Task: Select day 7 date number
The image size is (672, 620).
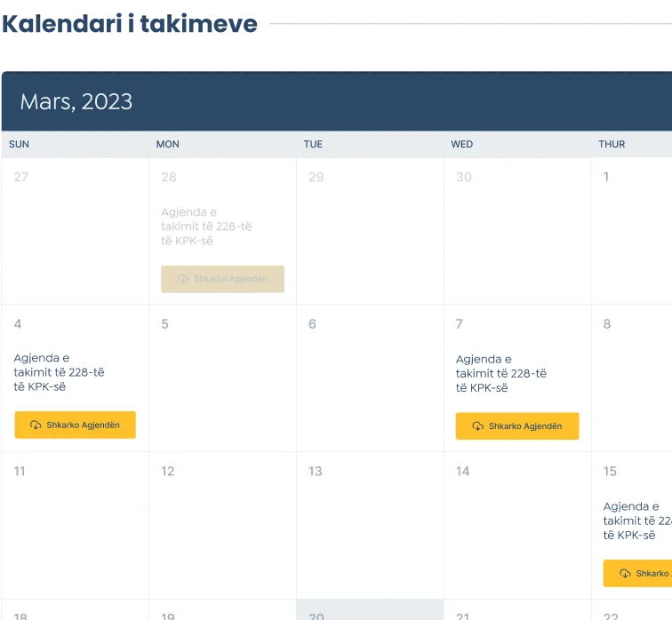Action: tap(460, 324)
